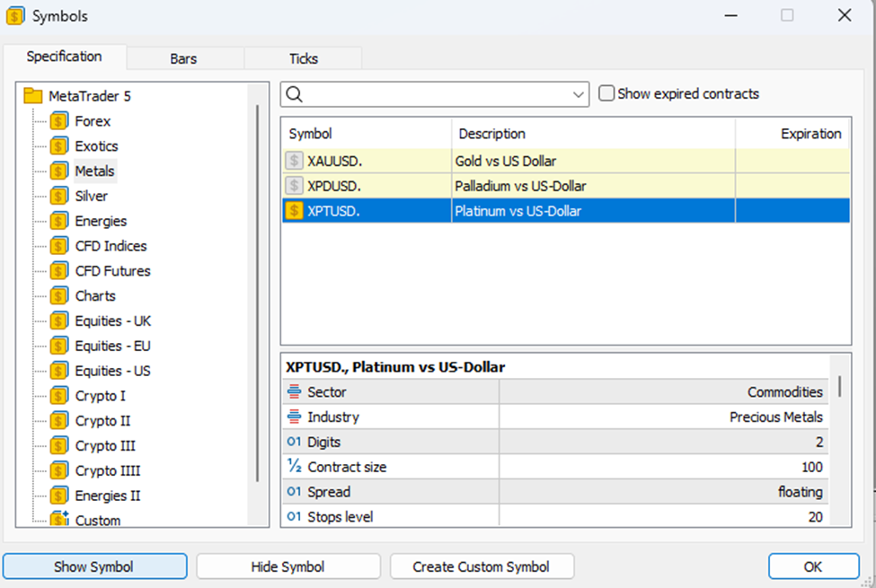Select the CFD Indices tree label

(x=111, y=246)
